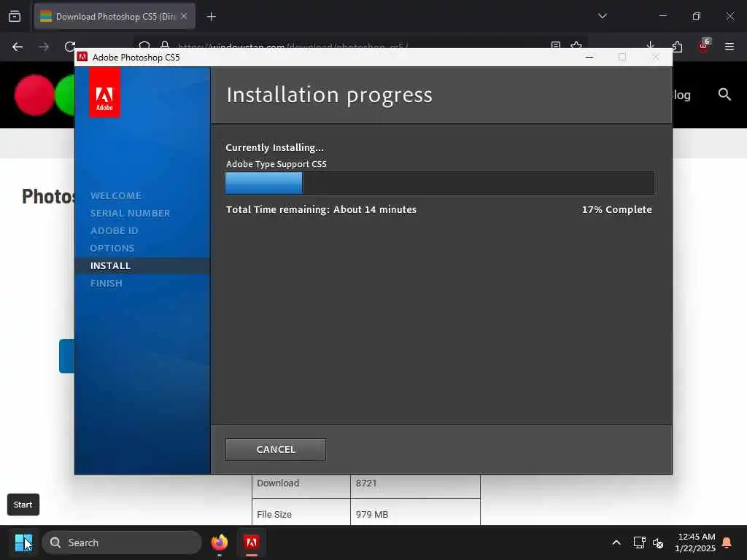Open a new Firefox tab

tap(212, 17)
